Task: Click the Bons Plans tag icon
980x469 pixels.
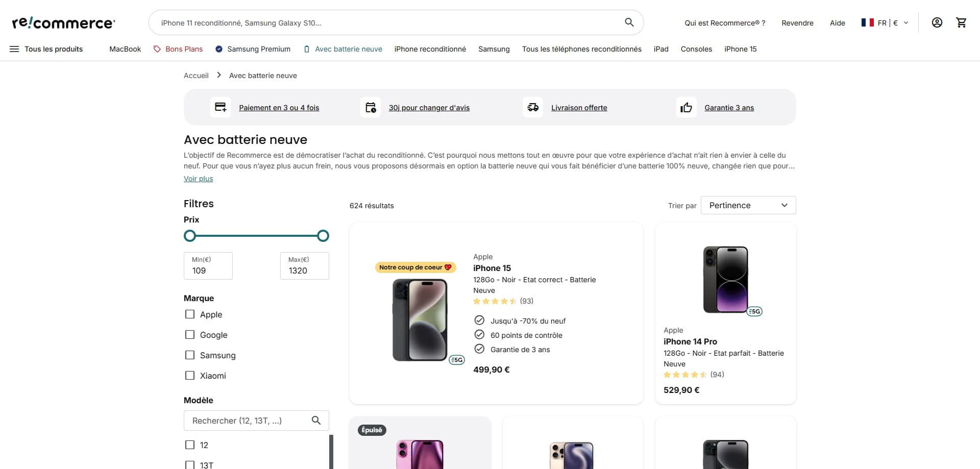Action: 157,49
